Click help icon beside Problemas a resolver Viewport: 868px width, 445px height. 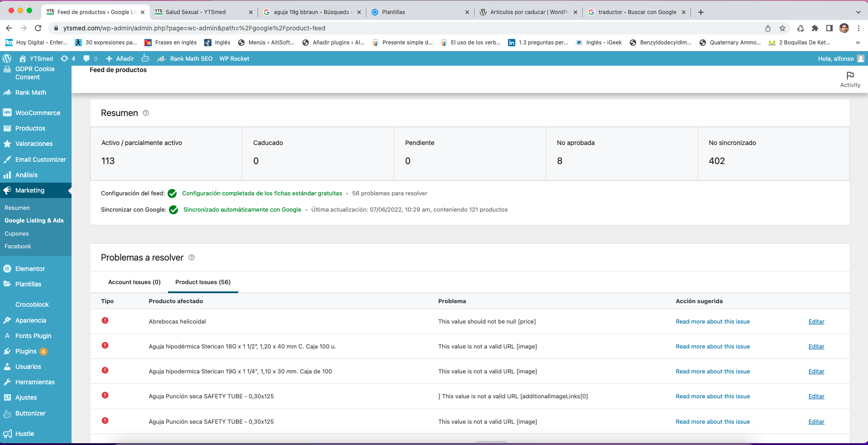pyautogui.click(x=192, y=257)
